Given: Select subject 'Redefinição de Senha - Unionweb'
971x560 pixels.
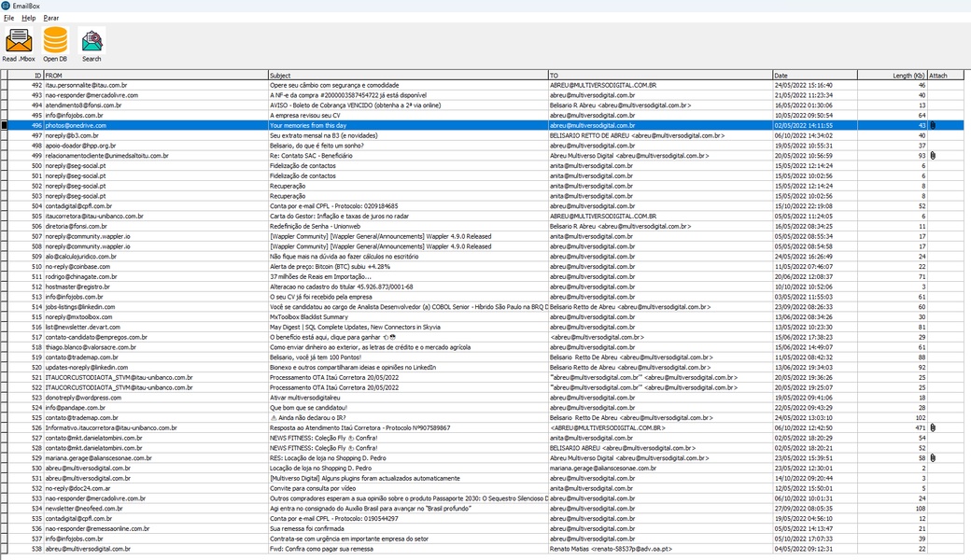Looking at the screenshot, I should coord(316,227).
